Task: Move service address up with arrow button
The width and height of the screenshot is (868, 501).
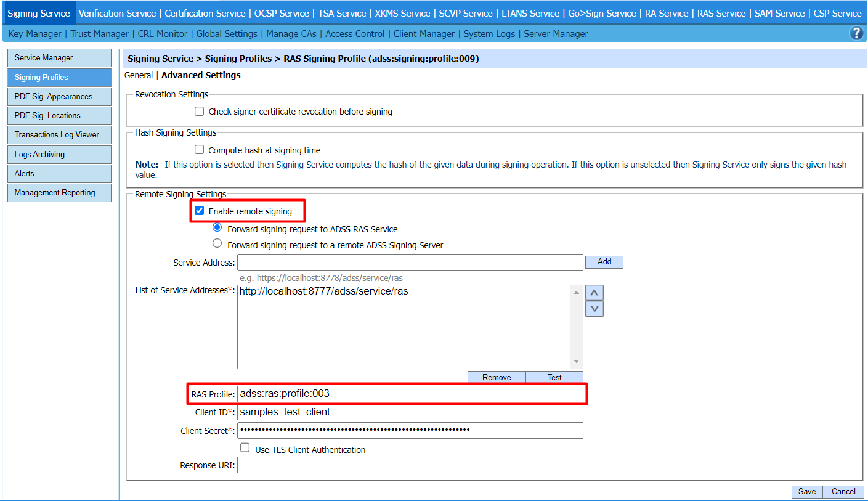Action: (x=594, y=293)
